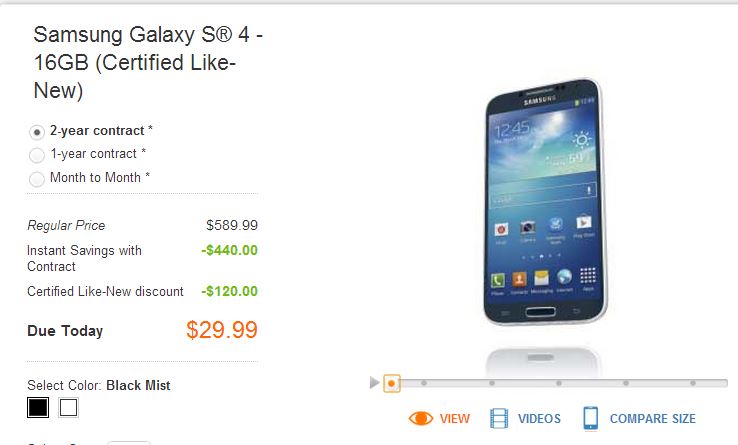Image resolution: width=738 pixels, height=445 pixels.
Task: Click the Samsung Galaxy S4 phone image
Action: click(545, 202)
